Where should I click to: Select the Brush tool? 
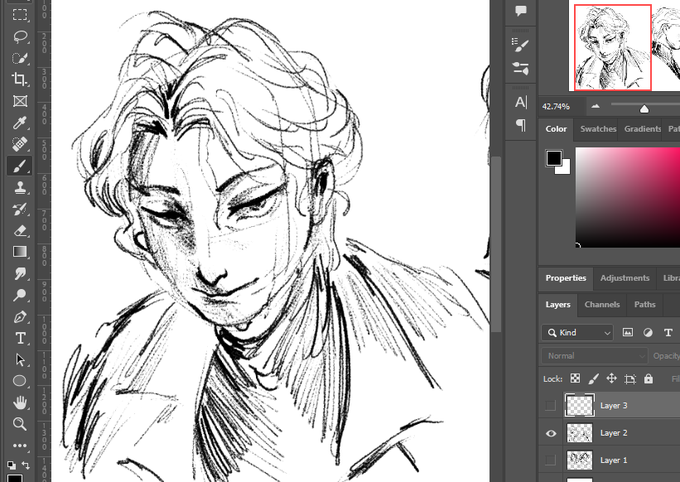(x=20, y=166)
